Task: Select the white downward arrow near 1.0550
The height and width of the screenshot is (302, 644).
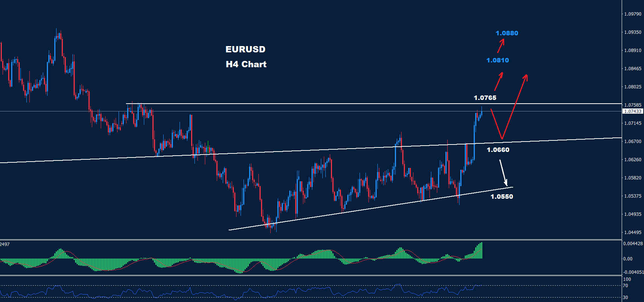Action: tap(503, 172)
